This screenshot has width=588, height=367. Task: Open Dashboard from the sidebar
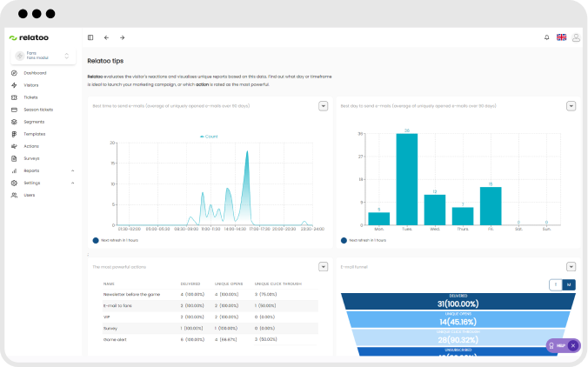coord(35,73)
